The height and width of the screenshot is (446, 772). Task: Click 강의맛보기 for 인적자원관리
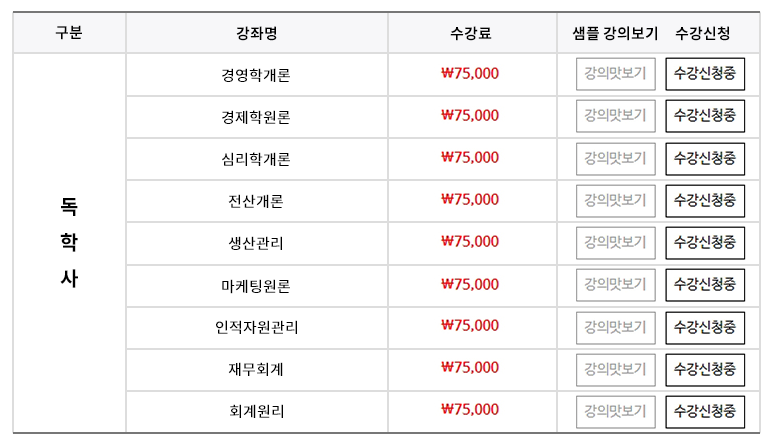point(615,328)
